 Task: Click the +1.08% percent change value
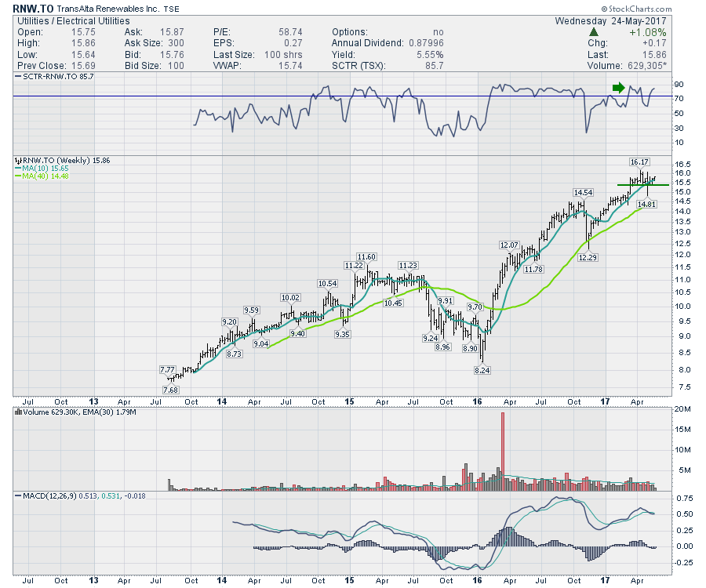point(647,32)
